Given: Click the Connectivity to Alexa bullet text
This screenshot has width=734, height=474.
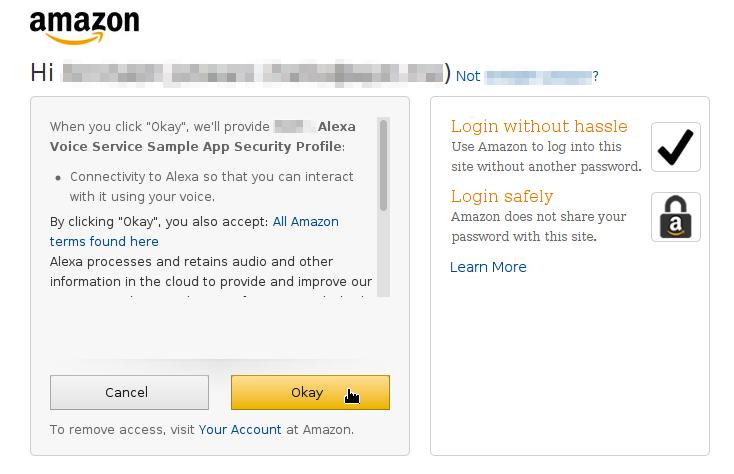Looking at the screenshot, I should tap(211, 187).
